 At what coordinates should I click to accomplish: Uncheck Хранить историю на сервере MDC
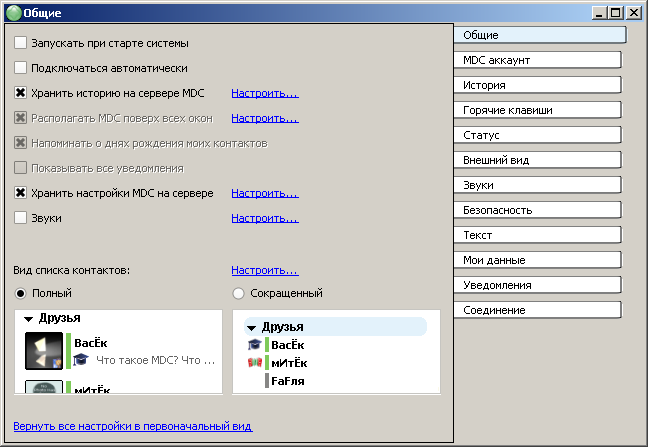click(20, 93)
